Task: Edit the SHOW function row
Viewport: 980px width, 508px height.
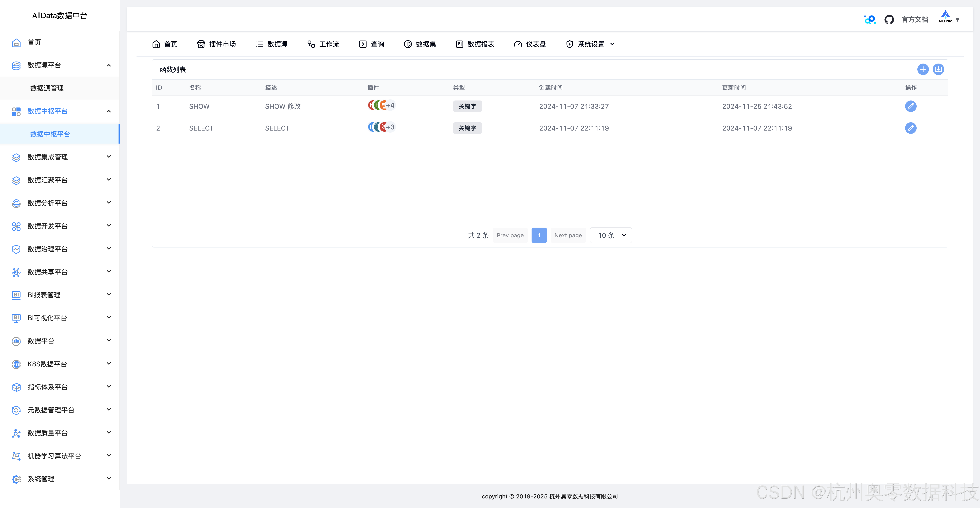Action: (x=910, y=106)
